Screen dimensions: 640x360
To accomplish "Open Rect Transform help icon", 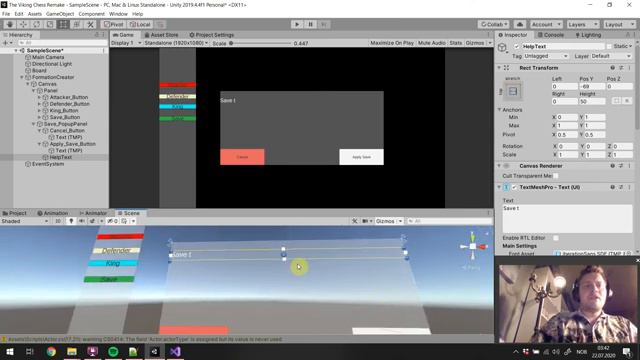I will pyautogui.click(x=612, y=68).
